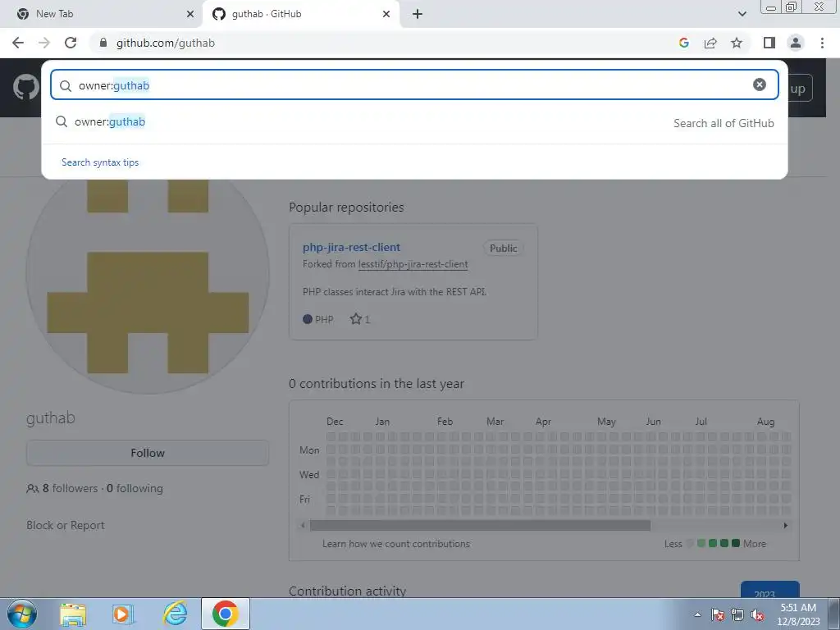Click the Sign up button partly behind the search overlay
Image resolution: width=840 pixels, height=630 pixels.
(800, 89)
